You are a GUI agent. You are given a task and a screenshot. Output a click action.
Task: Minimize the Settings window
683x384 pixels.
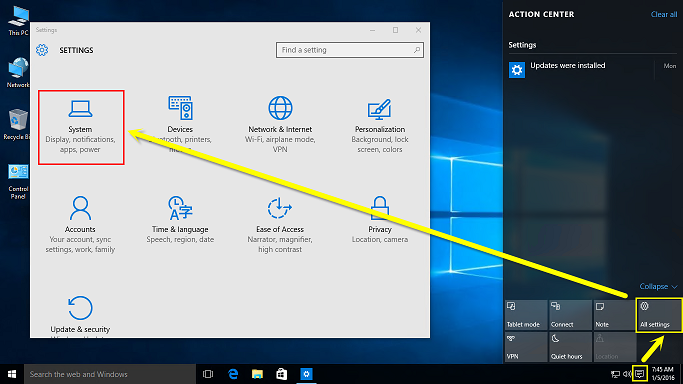tap(372, 30)
